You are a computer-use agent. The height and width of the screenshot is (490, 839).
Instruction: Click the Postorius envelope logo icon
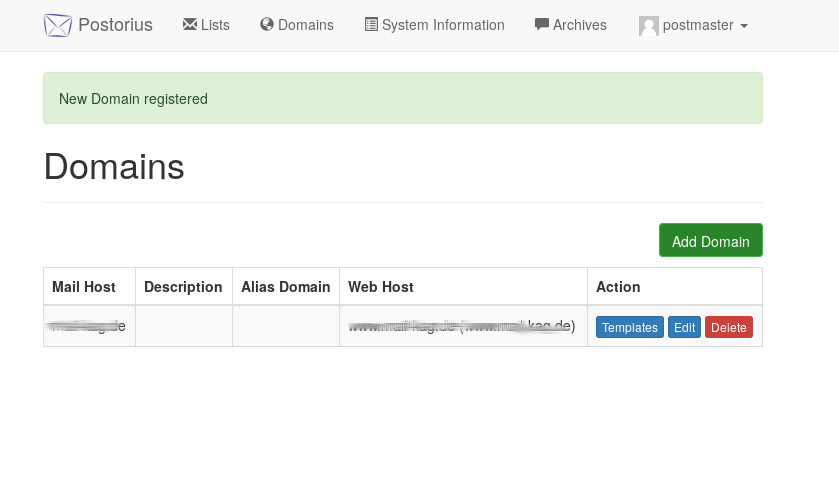point(58,25)
